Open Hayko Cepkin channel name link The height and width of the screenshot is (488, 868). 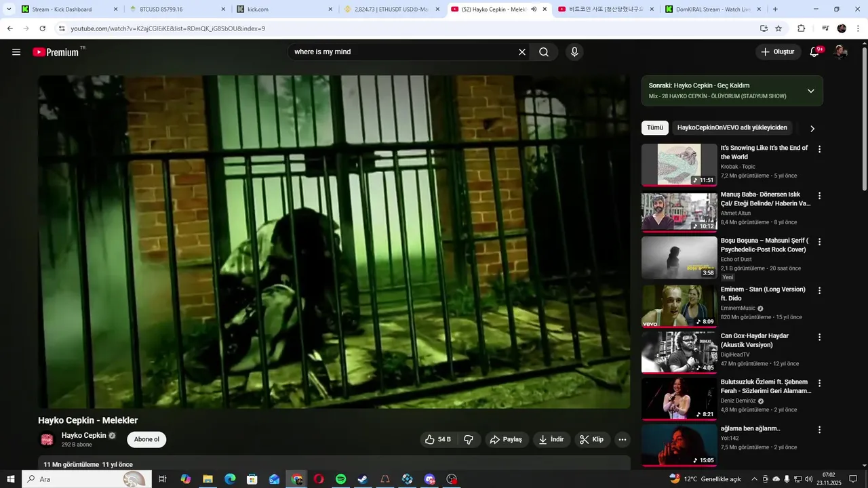click(84, 435)
